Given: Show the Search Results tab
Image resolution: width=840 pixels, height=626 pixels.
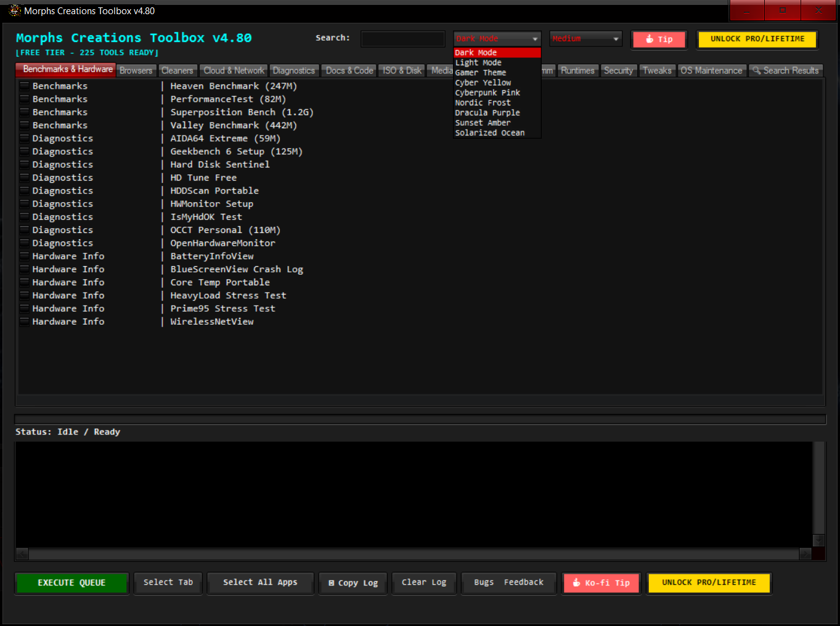Looking at the screenshot, I should 786,71.
